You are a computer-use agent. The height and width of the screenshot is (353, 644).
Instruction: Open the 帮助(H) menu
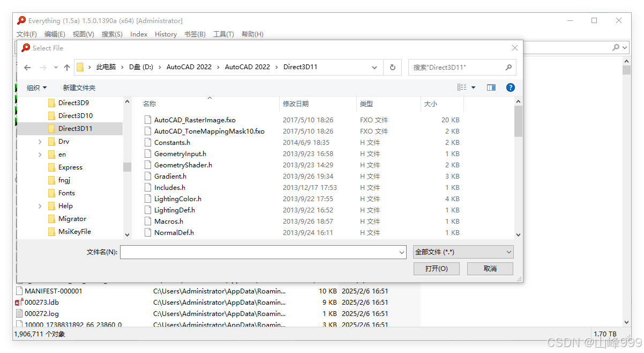click(252, 34)
